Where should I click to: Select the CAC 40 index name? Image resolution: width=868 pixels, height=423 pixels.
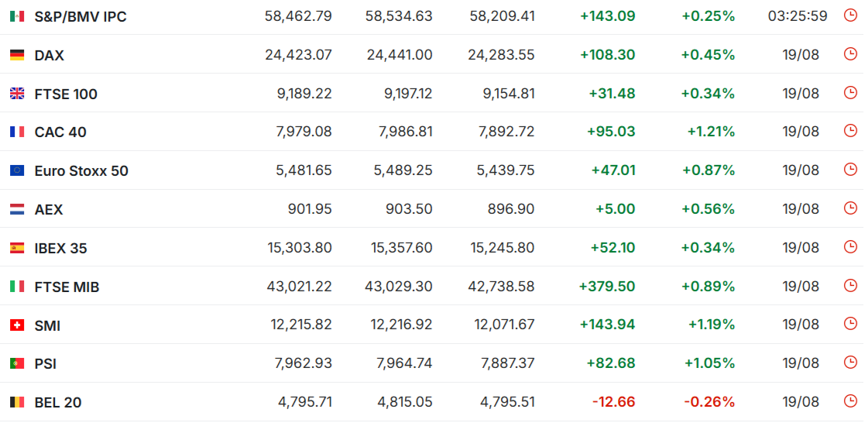point(60,132)
